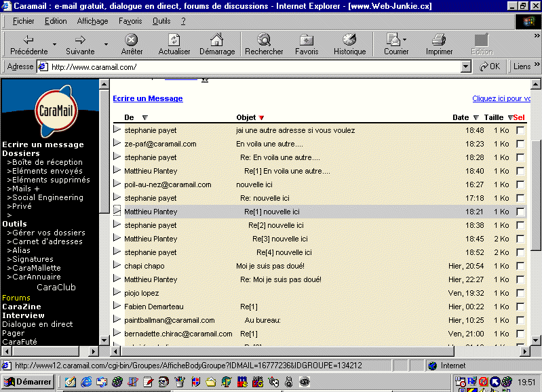The width and height of the screenshot is (542, 392).
Task: Check the box for chapi chapo message
Action: (x=520, y=266)
